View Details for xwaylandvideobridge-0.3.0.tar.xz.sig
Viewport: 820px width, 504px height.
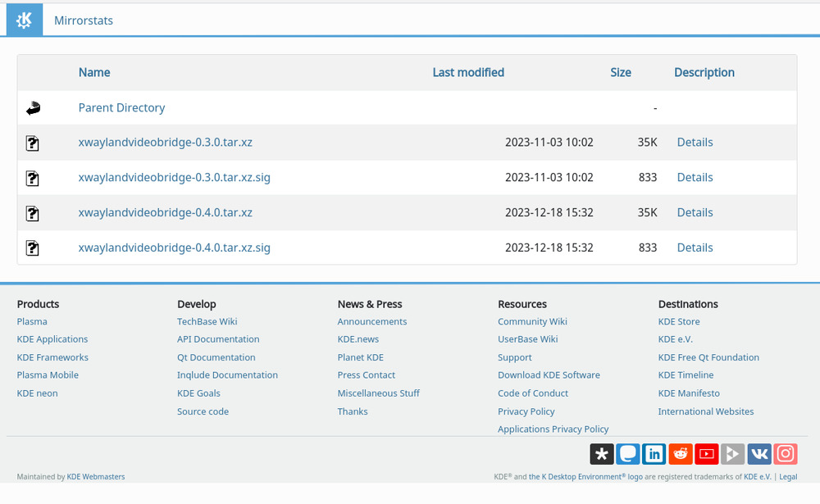click(x=695, y=177)
